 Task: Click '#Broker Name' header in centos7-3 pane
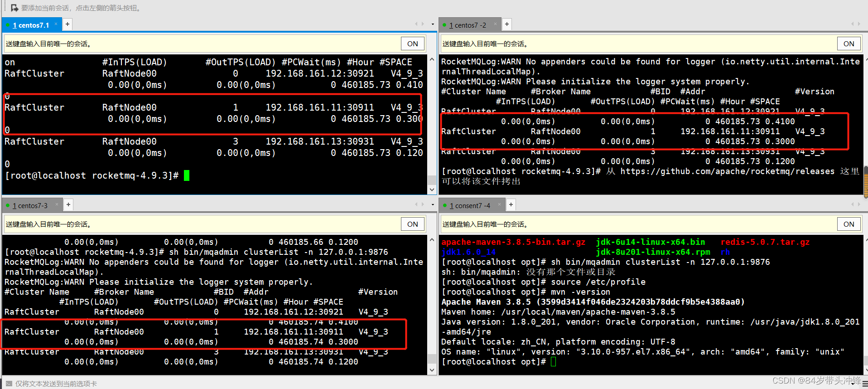click(124, 292)
